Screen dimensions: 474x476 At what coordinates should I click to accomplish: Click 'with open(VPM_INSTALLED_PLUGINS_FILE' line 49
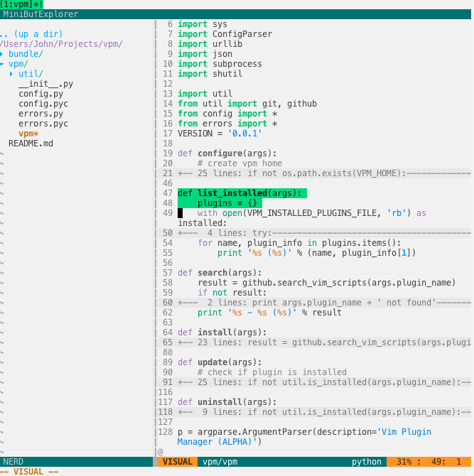coord(311,213)
